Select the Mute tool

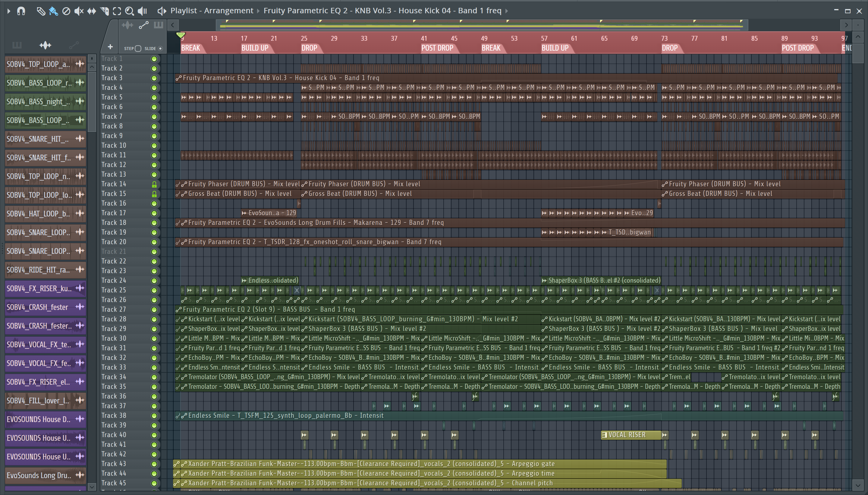click(79, 11)
